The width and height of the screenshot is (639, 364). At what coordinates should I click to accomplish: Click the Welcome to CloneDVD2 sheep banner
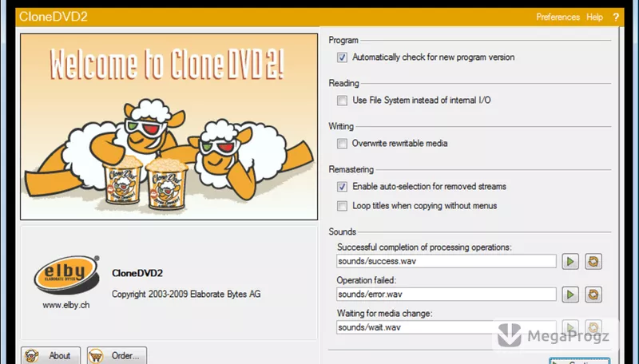click(169, 127)
